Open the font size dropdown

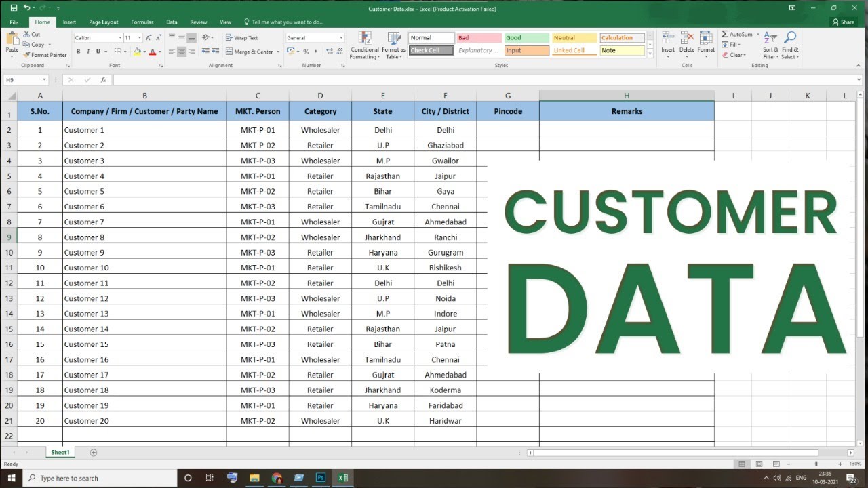tap(140, 38)
